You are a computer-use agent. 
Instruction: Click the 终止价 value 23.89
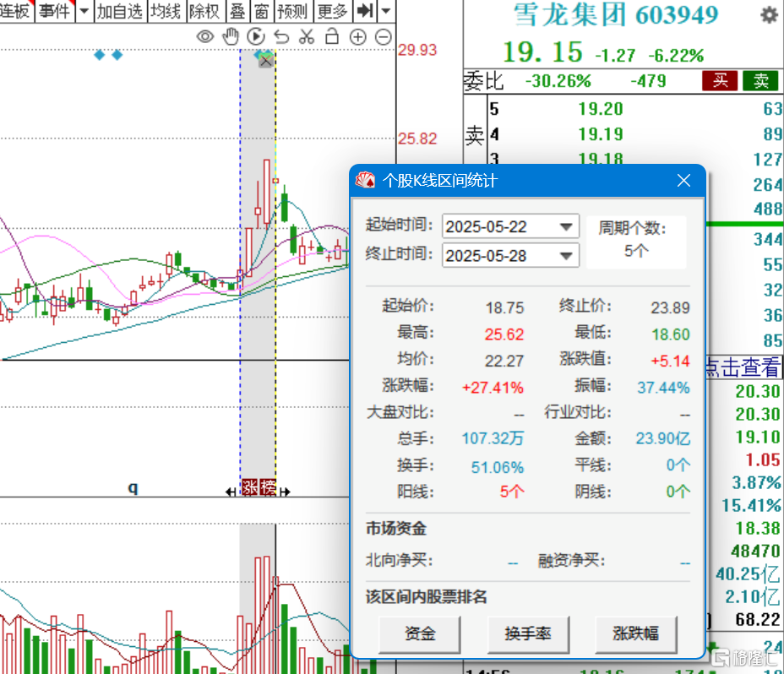[670, 307]
